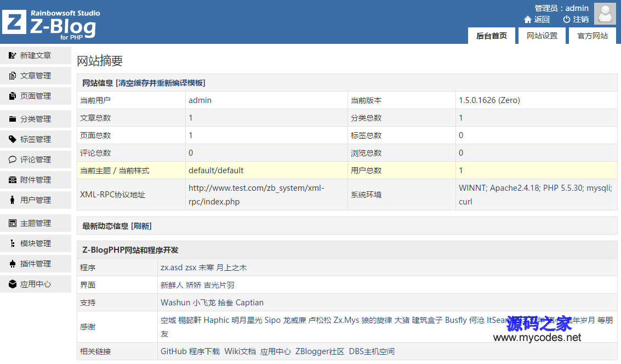Viewport: 621px width, 364px height.
Task: Click the Z-Blog logo
Action: (50, 24)
